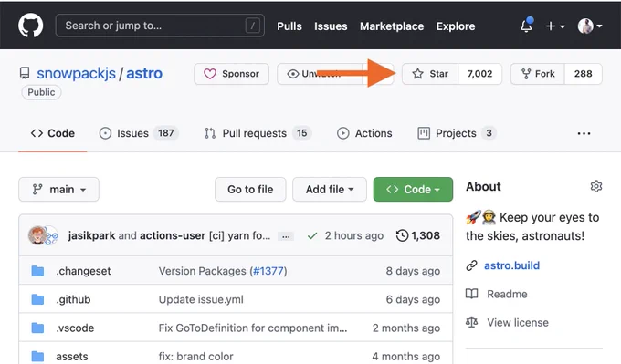Open actions-user author link
This screenshot has height=364, width=621.
click(x=173, y=235)
